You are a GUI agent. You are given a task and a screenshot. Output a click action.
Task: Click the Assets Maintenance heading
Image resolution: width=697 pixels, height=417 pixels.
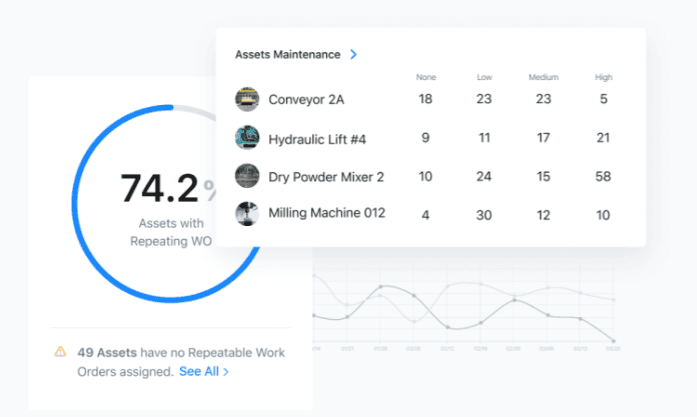pyautogui.click(x=288, y=54)
